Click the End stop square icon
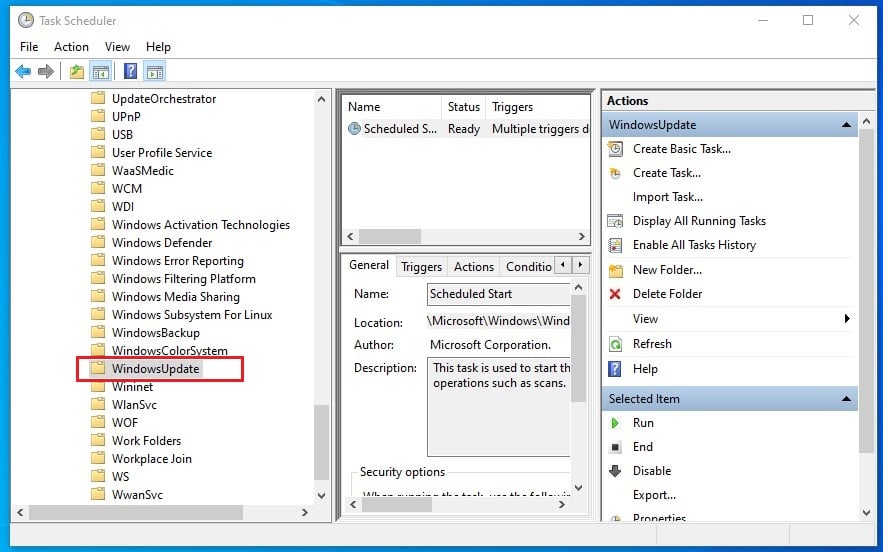 point(616,447)
